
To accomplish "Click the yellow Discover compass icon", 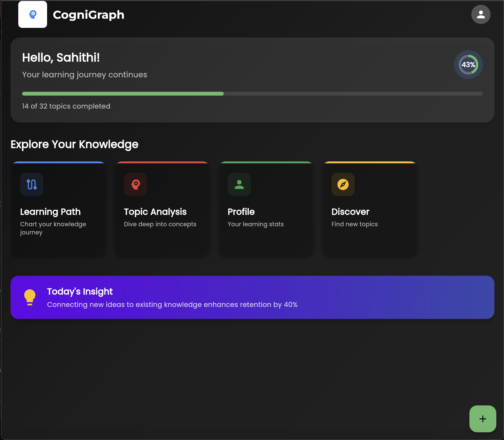I will point(343,184).
